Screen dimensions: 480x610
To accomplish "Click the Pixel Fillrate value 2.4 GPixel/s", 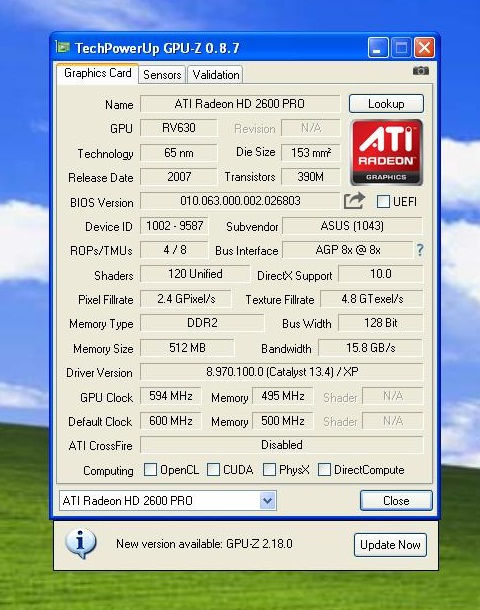I will (186, 299).
